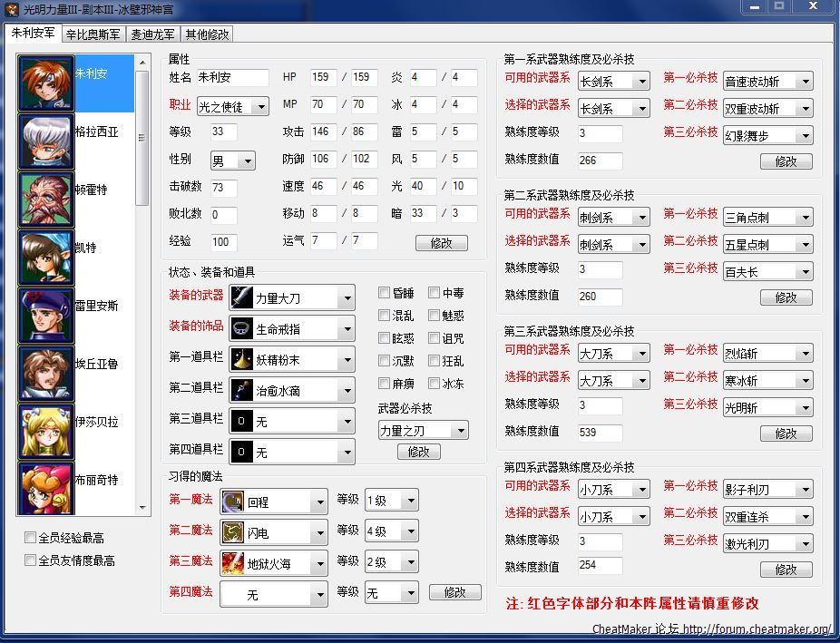Switch to the 辛比奥斯军 tab
The width and height of the screenshot is (840, 643).
click(x=93, y=34)
